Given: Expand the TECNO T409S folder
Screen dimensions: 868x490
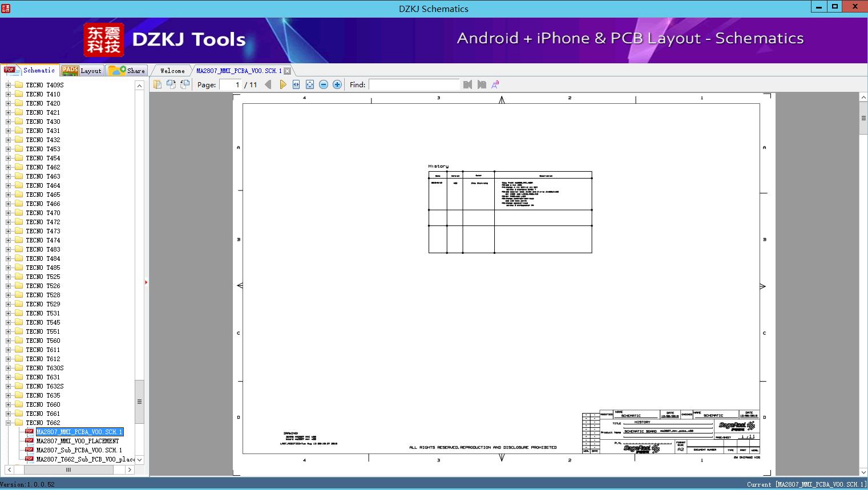Looking at the screenshot, I should (8, 85).
